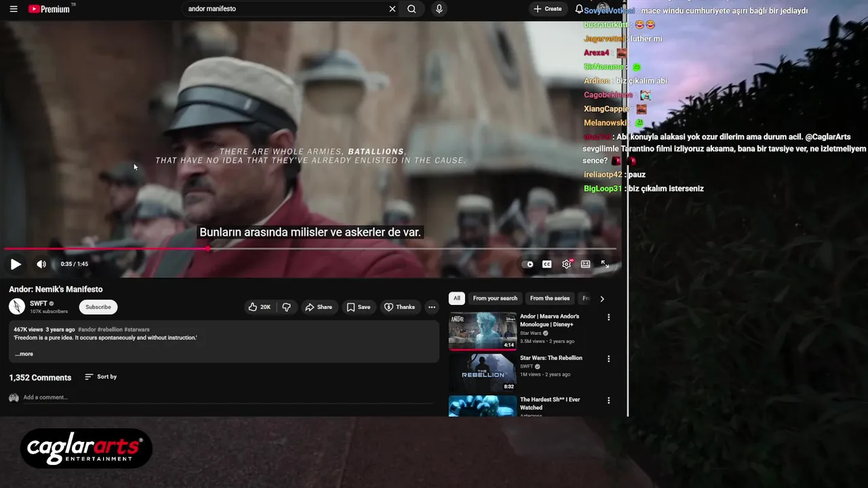Open options for 'Star Wars: The Rebellion'
This screenshot has width=868, height=488.
608,359
